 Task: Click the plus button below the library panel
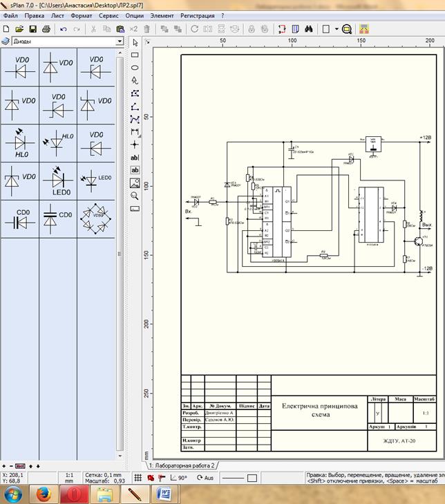pos(4,466)
